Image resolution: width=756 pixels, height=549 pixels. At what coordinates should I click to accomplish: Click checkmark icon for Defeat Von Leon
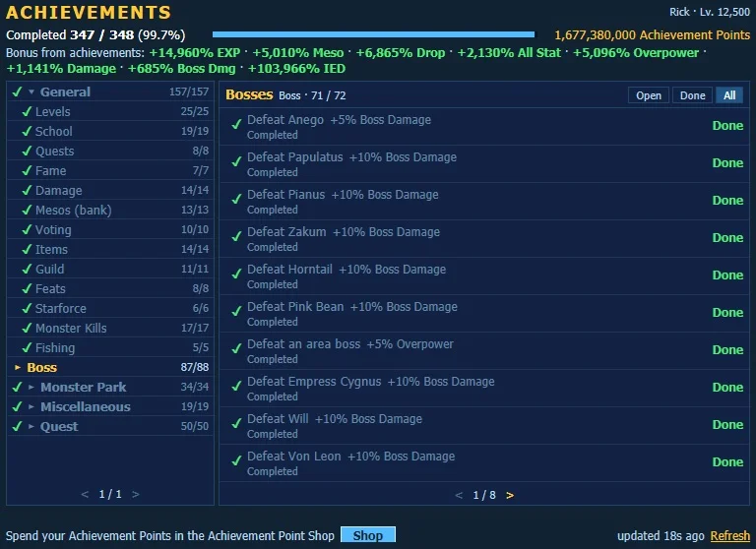pos(236,460)
